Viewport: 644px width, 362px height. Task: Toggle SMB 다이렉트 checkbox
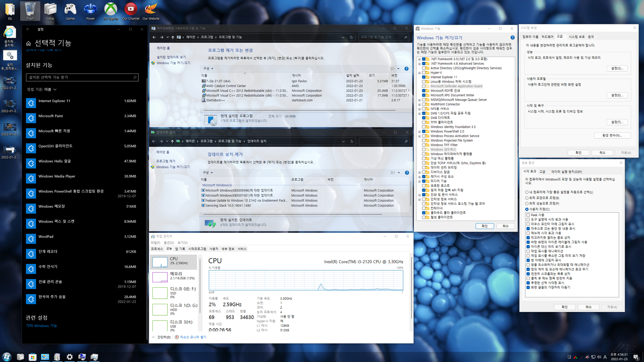(424, 118)
